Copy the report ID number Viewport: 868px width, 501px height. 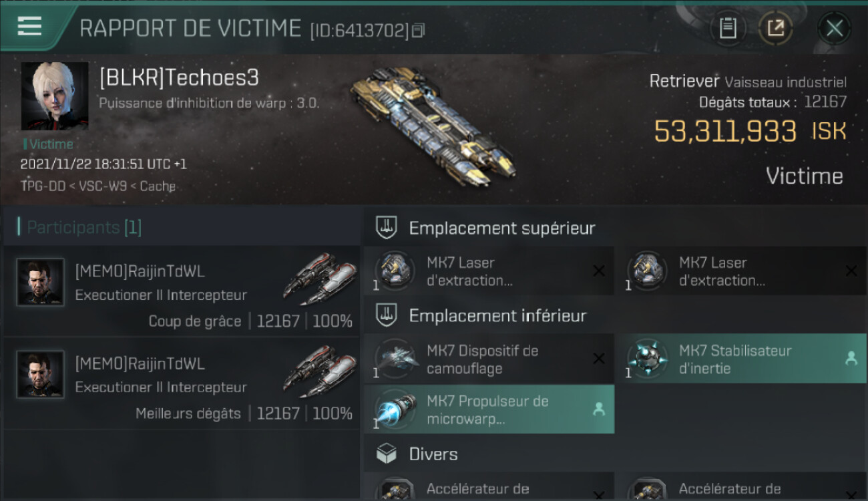[x=419, y=31]
